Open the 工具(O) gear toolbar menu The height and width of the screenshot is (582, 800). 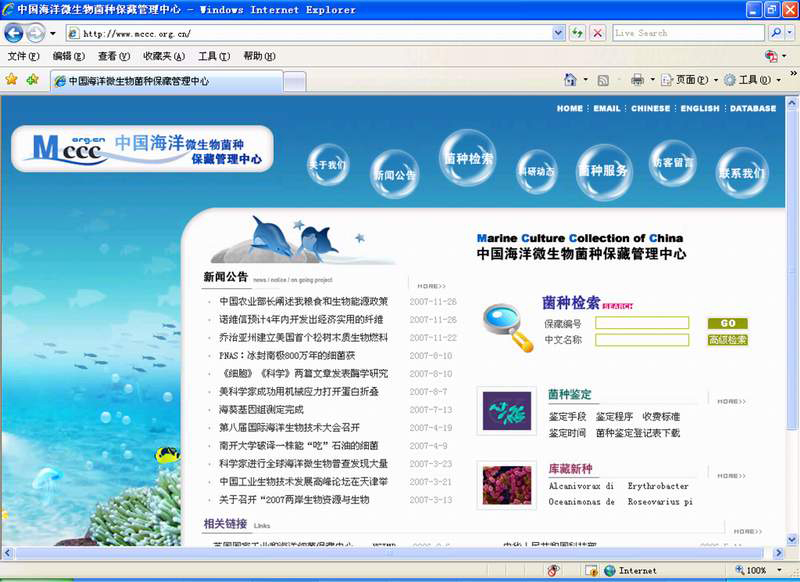pos(752,80)
